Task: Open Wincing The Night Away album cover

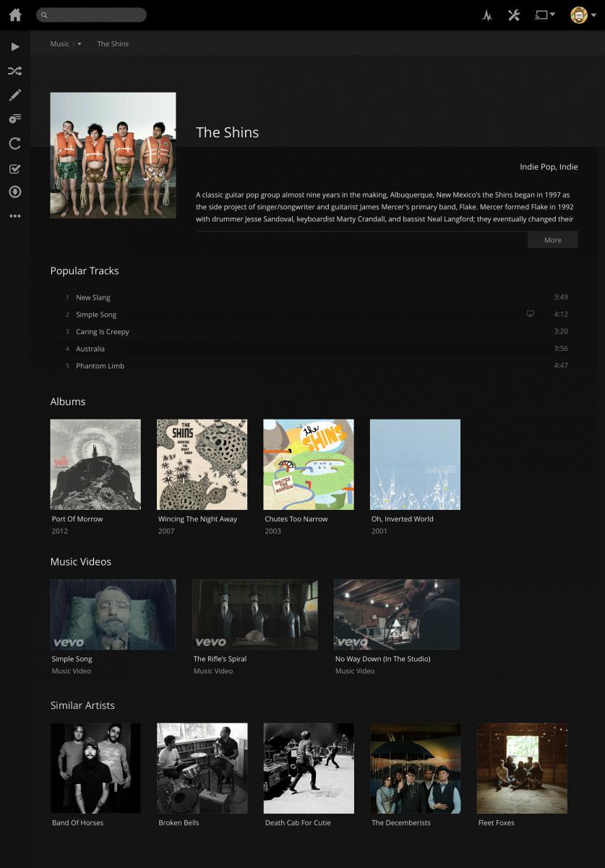Action: 202,464
